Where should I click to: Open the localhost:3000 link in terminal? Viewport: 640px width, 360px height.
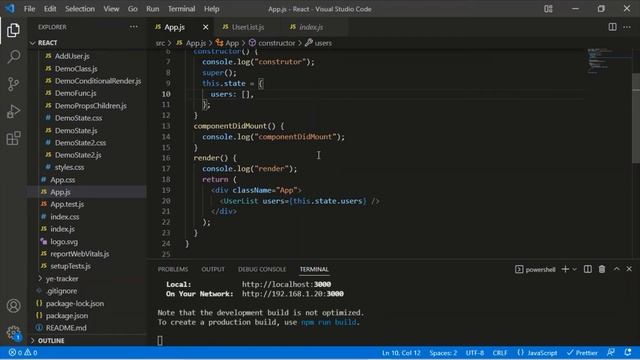click(x=287, y=284)
